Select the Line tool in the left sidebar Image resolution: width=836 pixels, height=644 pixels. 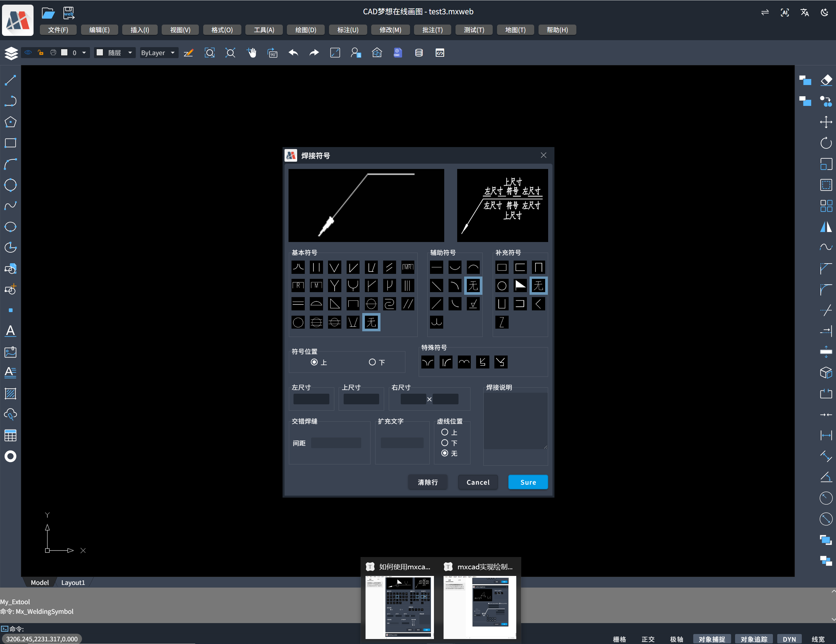[10, 80]
